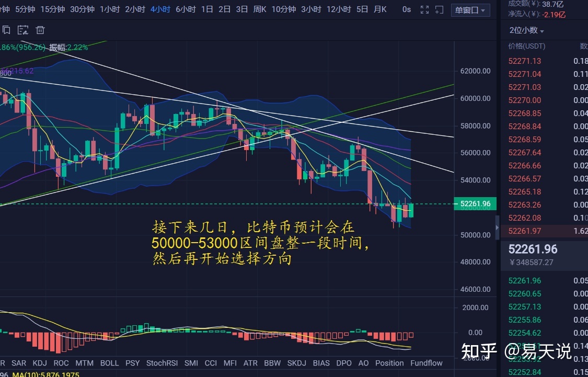This screenshot has height=377, width=588.
Task: Select the ROC indicator
Action: pyautogui.click(x=61, y=363)
